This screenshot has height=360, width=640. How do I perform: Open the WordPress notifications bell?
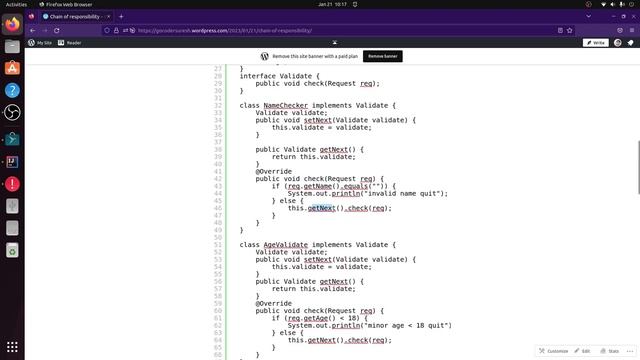(630, 43)
